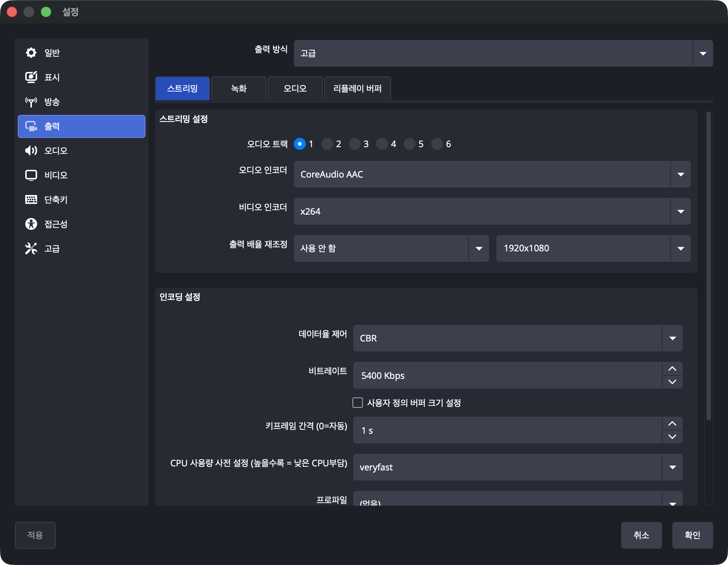Click the vertical scrollbar of output settings
This screenshot has width=728, height=565.
709,266
